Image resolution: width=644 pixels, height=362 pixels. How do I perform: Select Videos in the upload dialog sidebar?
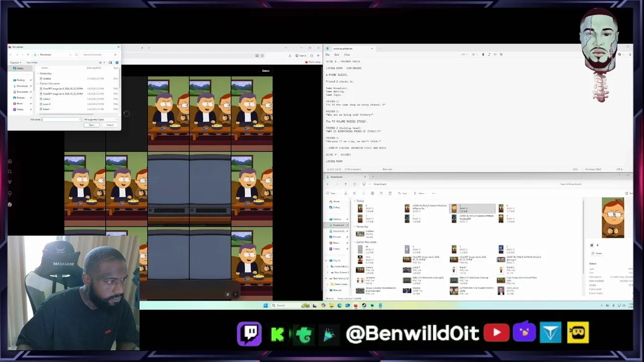(x=20, y=110)
